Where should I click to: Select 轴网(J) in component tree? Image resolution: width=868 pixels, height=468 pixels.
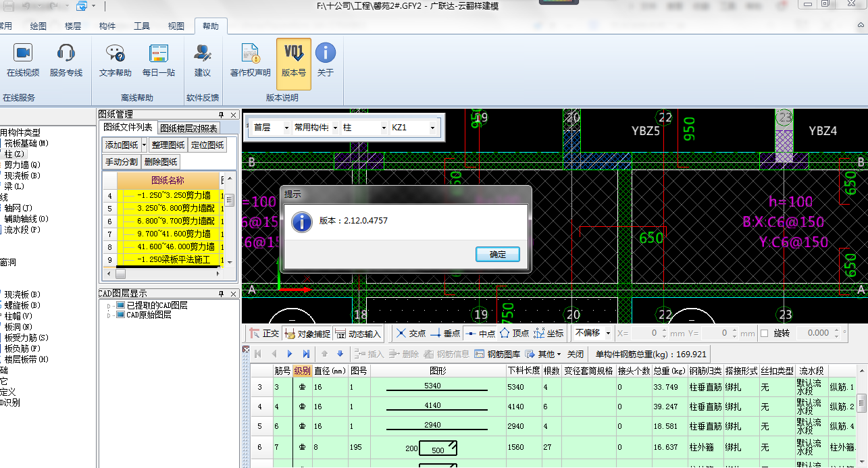18,207
